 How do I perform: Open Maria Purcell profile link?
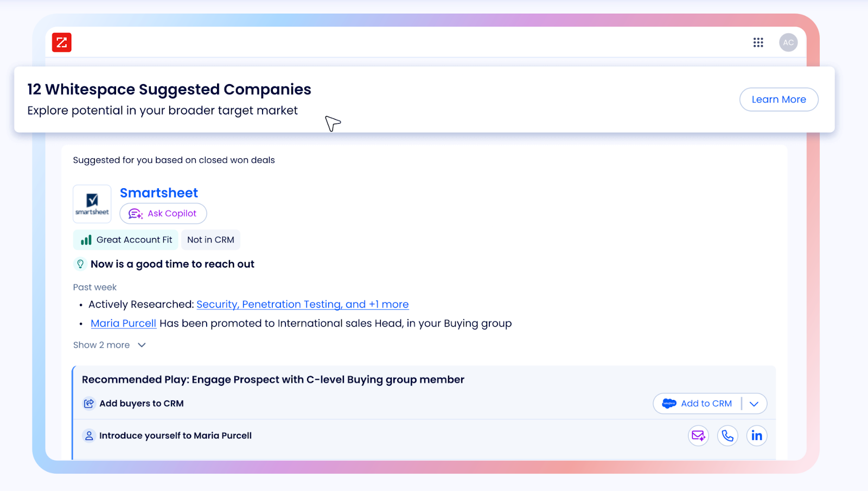tap(124, 323)
